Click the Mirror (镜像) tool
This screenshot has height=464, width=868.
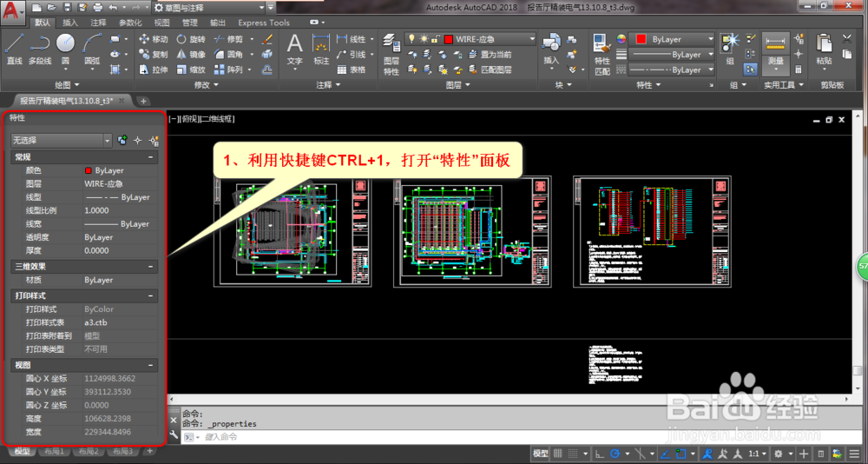click(x=190, y=55)
